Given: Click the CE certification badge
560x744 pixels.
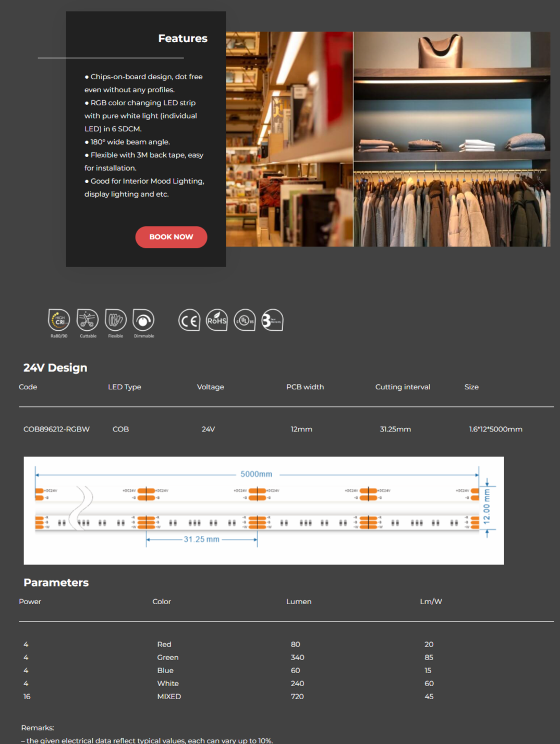Looking at the screenshot, I should 189,320.
